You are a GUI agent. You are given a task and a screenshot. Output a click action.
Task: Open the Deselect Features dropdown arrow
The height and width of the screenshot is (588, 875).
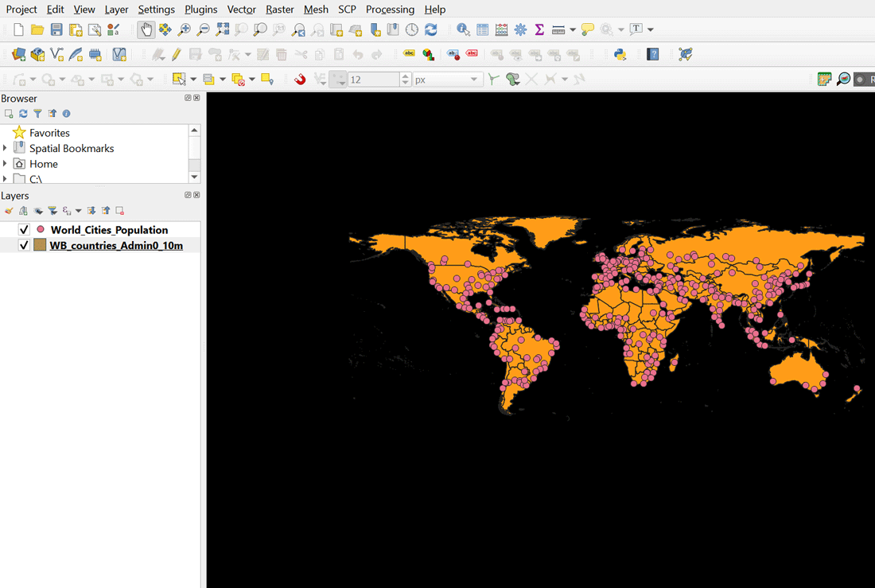(252, 80)
